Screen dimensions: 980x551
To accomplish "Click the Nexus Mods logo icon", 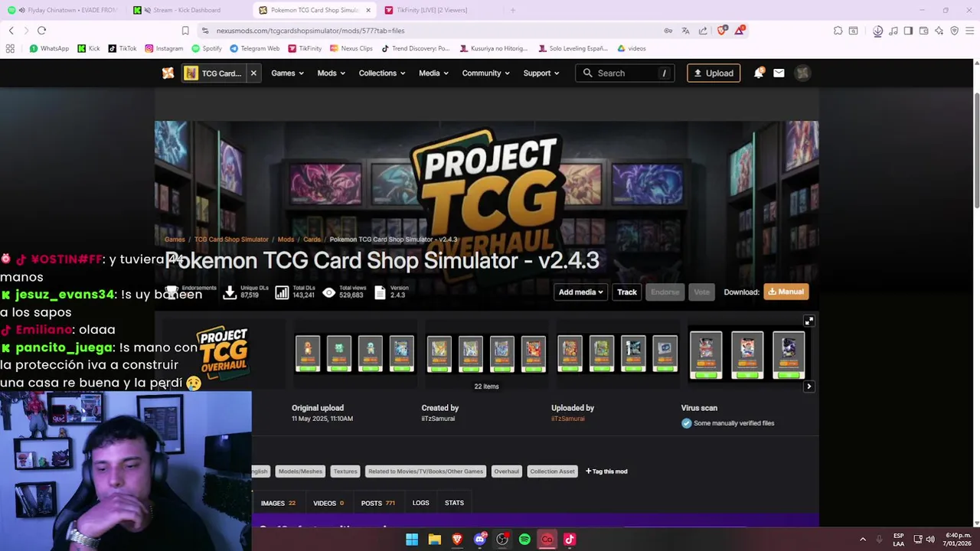I will click(168, 73).
